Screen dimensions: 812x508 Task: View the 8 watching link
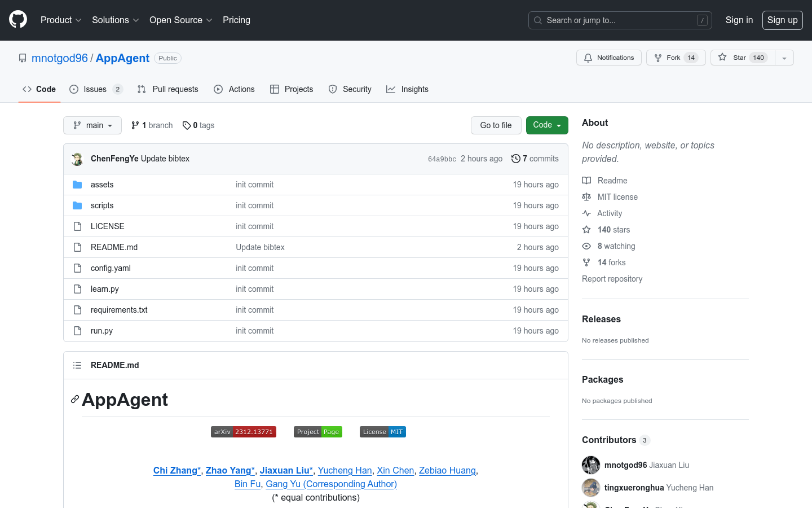click(609, 246)
